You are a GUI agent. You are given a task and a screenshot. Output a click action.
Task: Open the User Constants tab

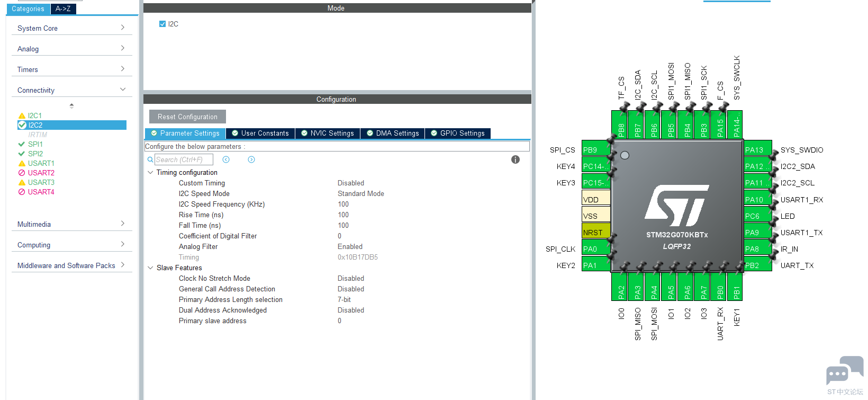click(x=260, y=134)
